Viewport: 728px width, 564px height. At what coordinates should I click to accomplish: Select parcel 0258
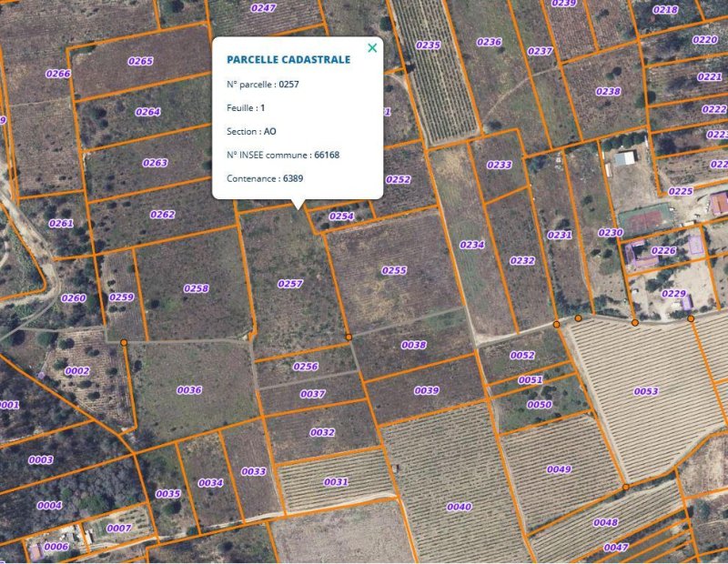pos(196,288)
